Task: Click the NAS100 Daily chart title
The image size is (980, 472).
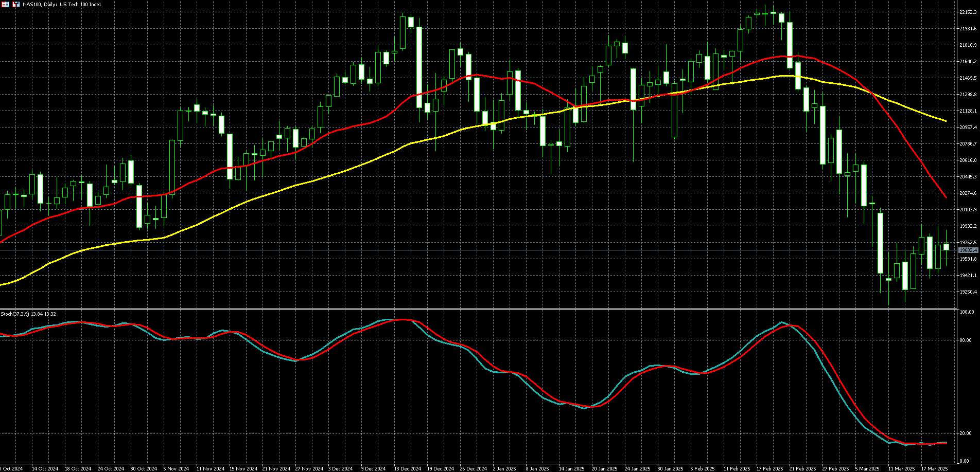Action: click(x=62, y=5)
